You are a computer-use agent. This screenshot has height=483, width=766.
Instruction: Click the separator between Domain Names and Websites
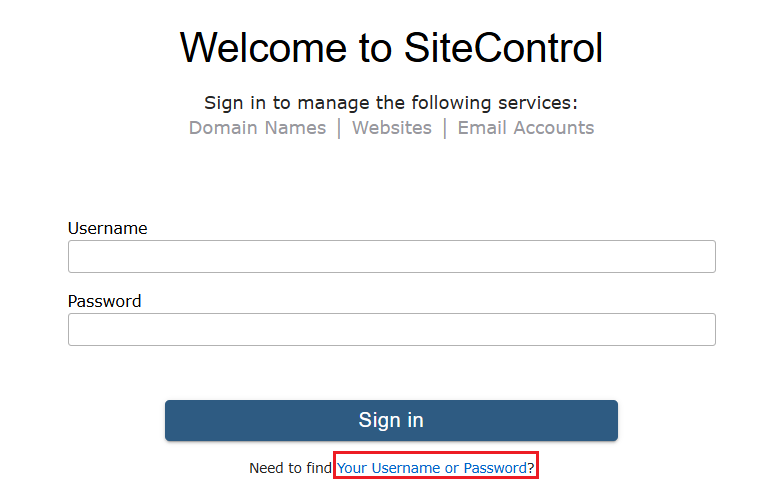[339, 128]
